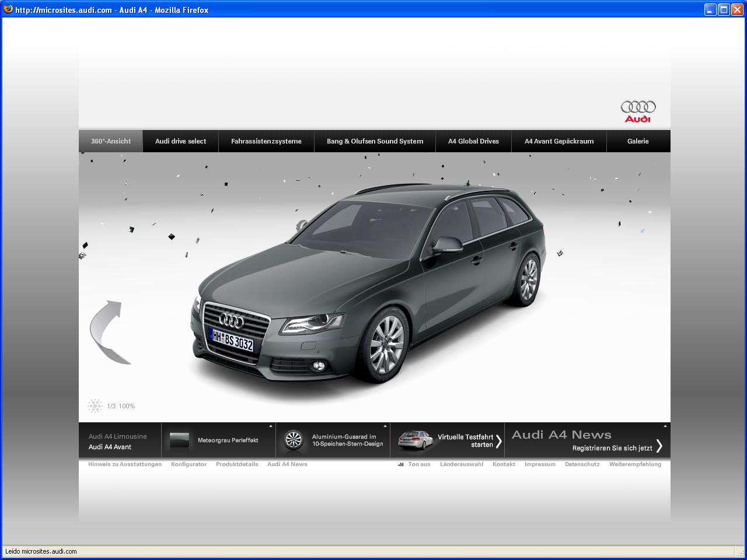The width and height of the screenshot is (747, 560).
Task: Open the 360°-Ansicht tab
Action: [x=111, y=141]
